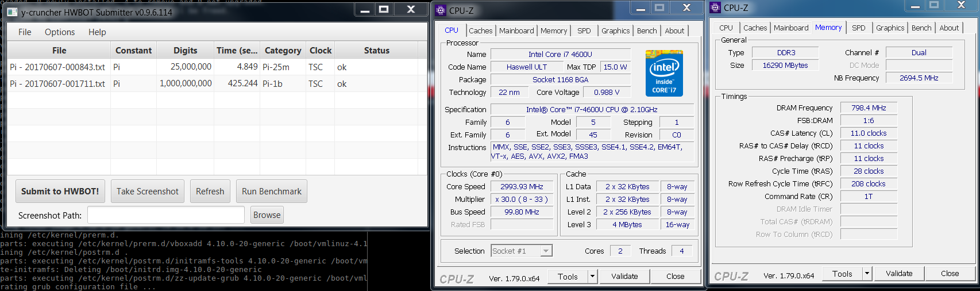Expand Tools dropdown arrow in Memory CPU-Z window

coord(867,274)
